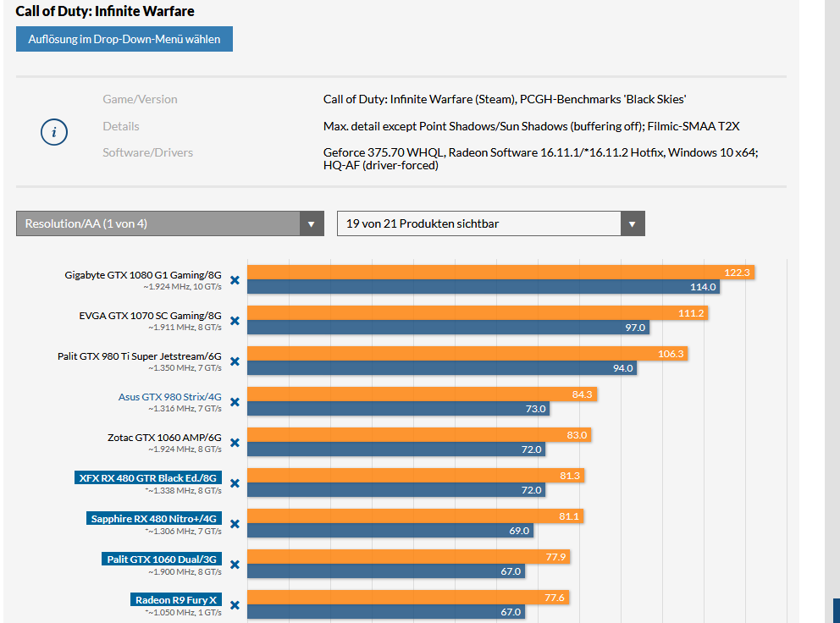Remove Sapphire RX 480 Nitro+ row
The width and height of the screenshot is (840, 623).
[x=235, y=525]
